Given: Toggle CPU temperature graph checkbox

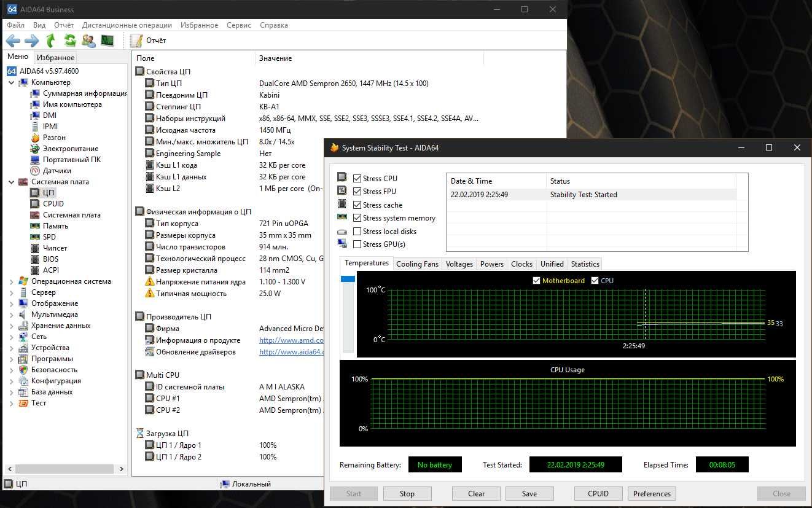Looking at the screenshot, I should [x=595, y=281].
